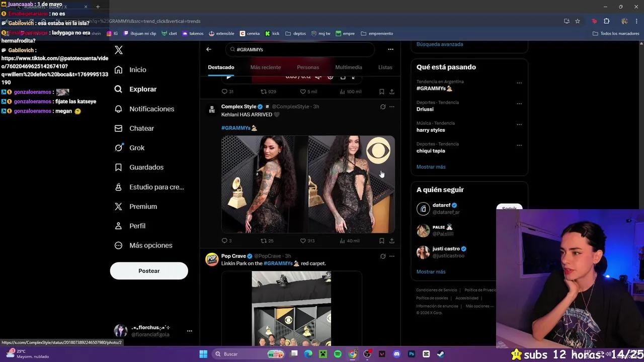The height and width of the screenshot is (362, 644).
Task: Click the #GRAMMYs search field
Action: (302, 50)
